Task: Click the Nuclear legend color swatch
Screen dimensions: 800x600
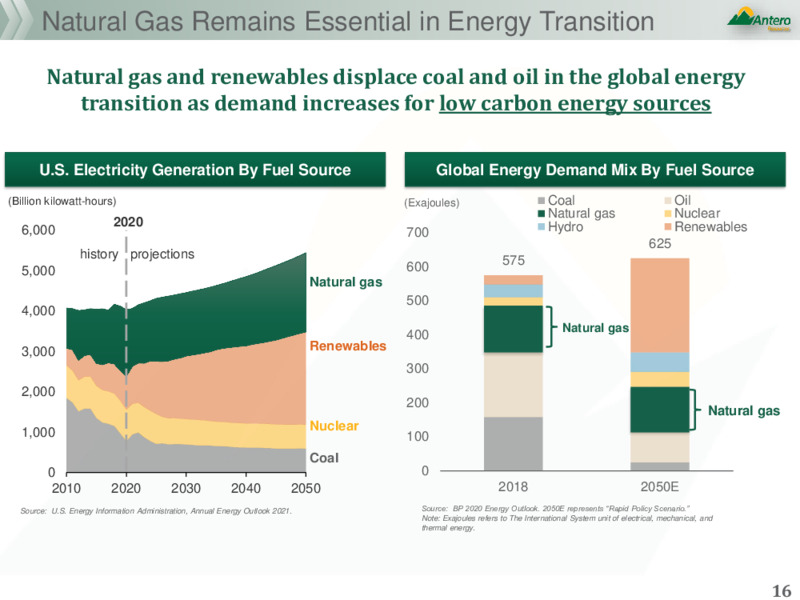Action: [x=668, y=213]
